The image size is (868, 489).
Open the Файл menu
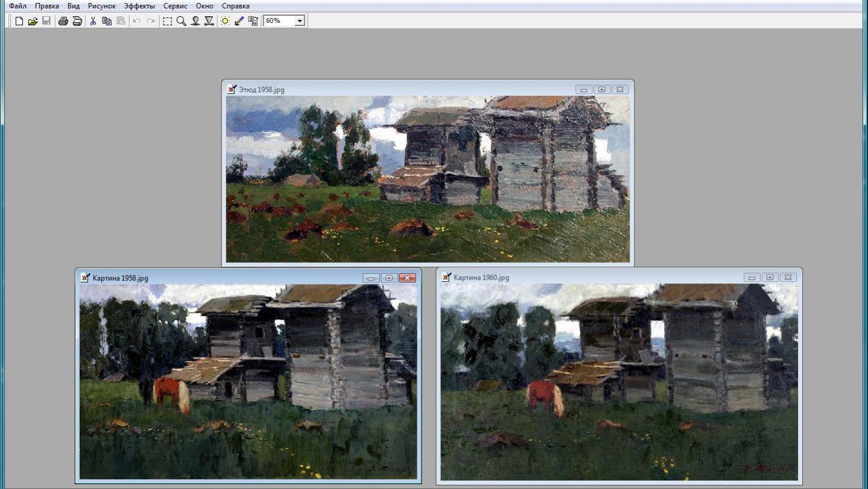(x=17, y=6)
